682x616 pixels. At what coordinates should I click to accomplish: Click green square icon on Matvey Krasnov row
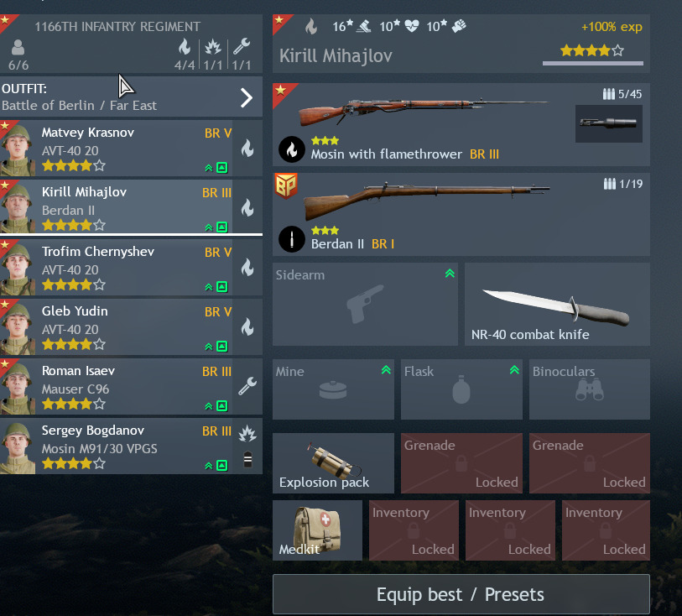[221, 168]
